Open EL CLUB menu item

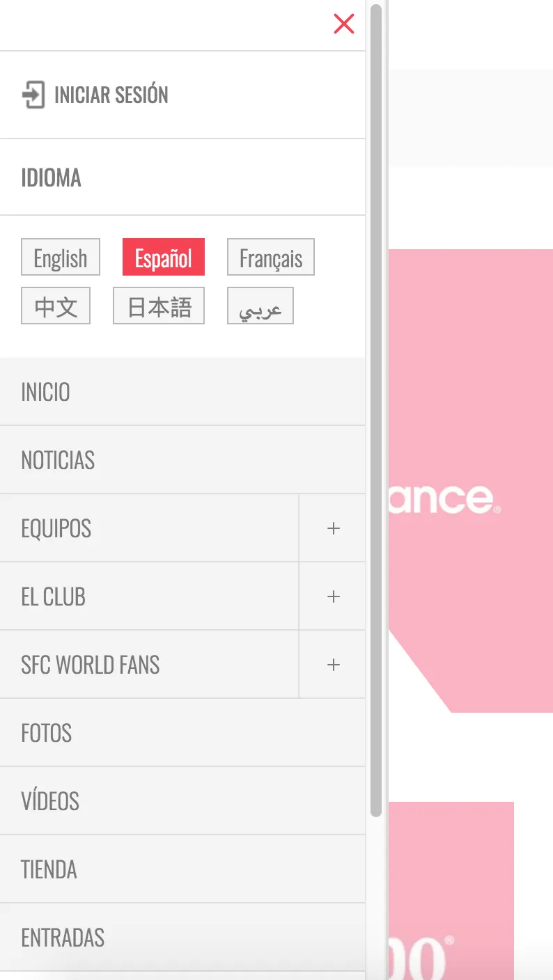click(149, 596)
